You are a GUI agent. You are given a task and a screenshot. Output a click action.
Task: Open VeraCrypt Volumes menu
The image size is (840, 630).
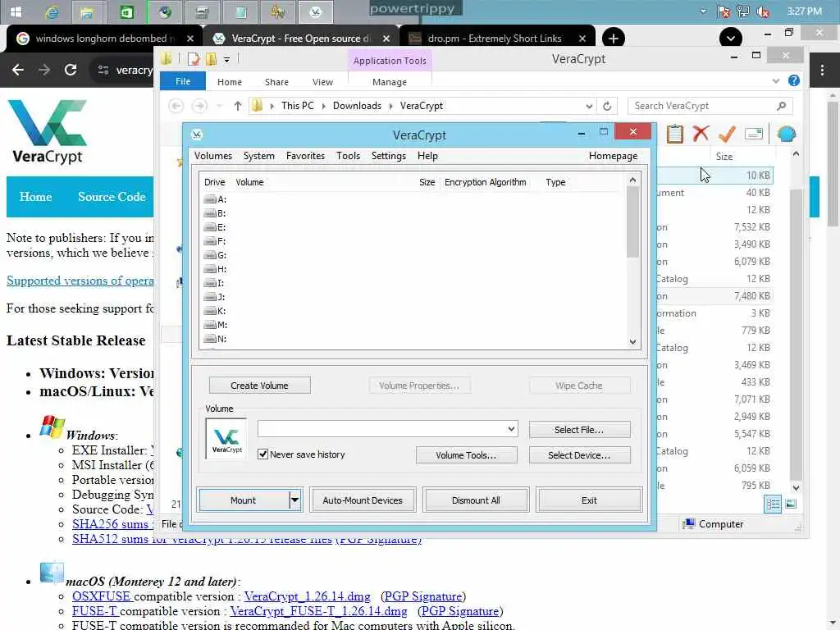213,156
